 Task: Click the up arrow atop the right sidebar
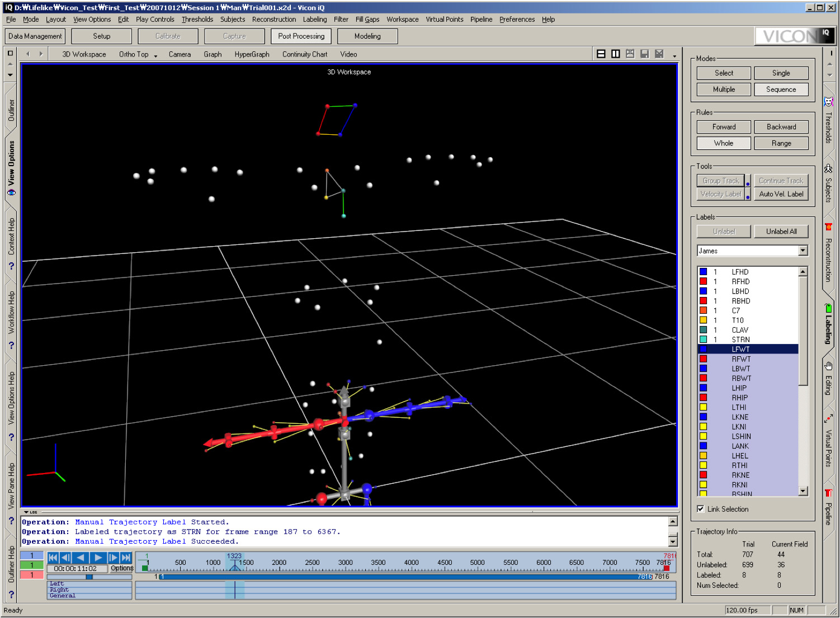click(829, 64)
